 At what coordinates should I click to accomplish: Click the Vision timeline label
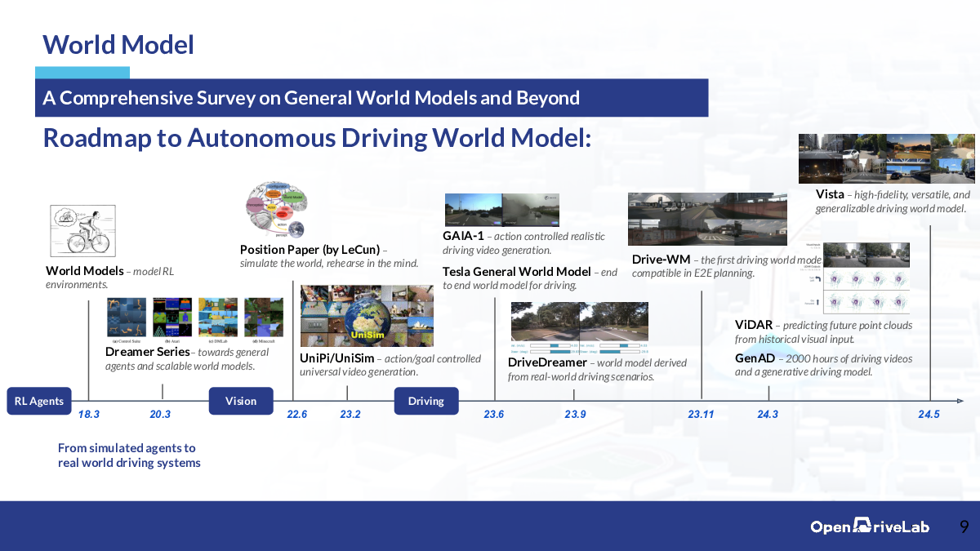click(241, 401)
